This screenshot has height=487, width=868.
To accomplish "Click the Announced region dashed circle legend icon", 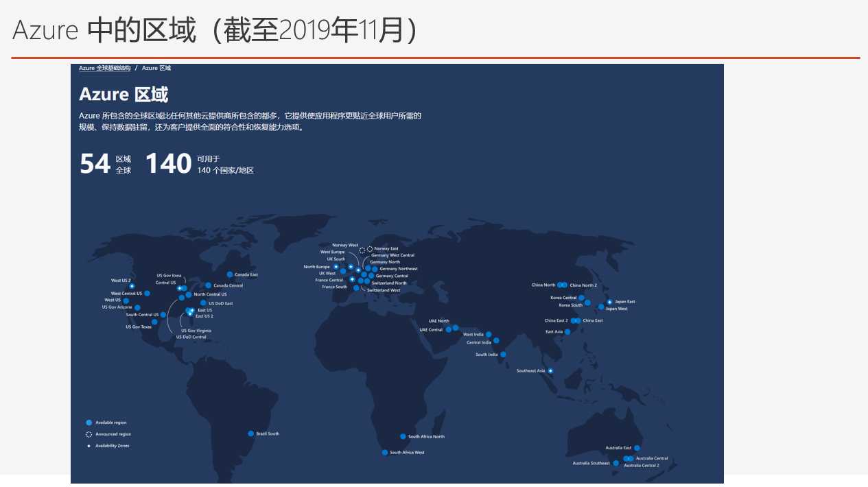I will tap(89, 434).
